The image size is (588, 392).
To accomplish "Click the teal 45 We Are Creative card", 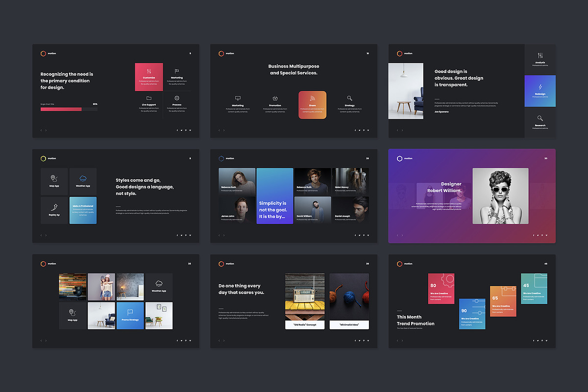I will (534, 289).
